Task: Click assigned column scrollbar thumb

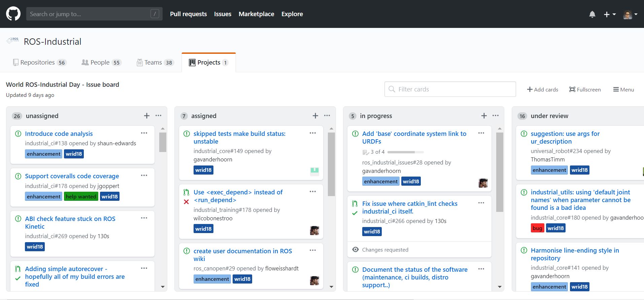Action: (x=331, y=164)
